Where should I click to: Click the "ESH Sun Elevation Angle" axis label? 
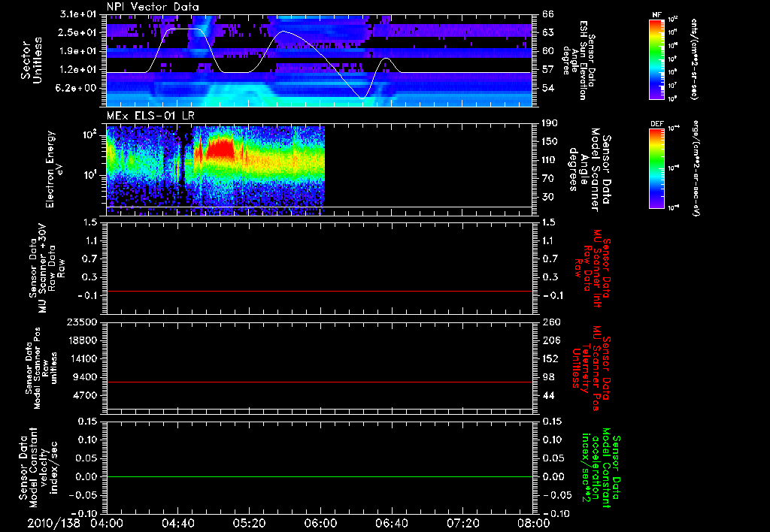(x=578, y=60)
